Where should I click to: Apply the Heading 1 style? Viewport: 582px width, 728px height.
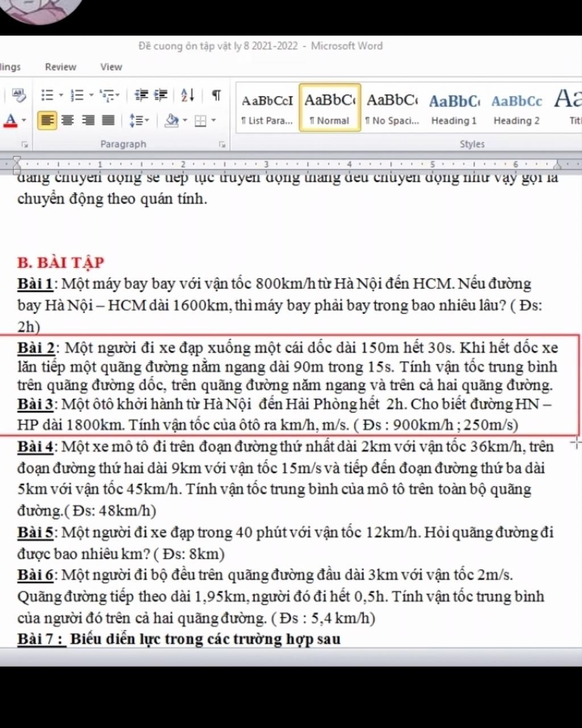pos(454,108)
